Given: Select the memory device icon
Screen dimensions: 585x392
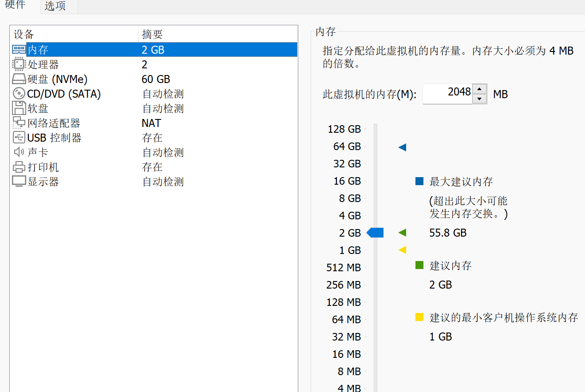Looking at the screenshot, I should pos(19,50).
